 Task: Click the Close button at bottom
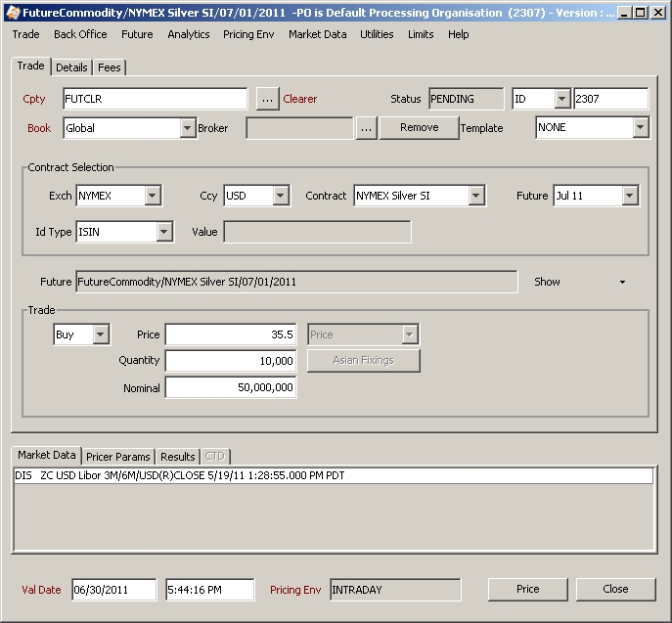[x=616, y=590]
